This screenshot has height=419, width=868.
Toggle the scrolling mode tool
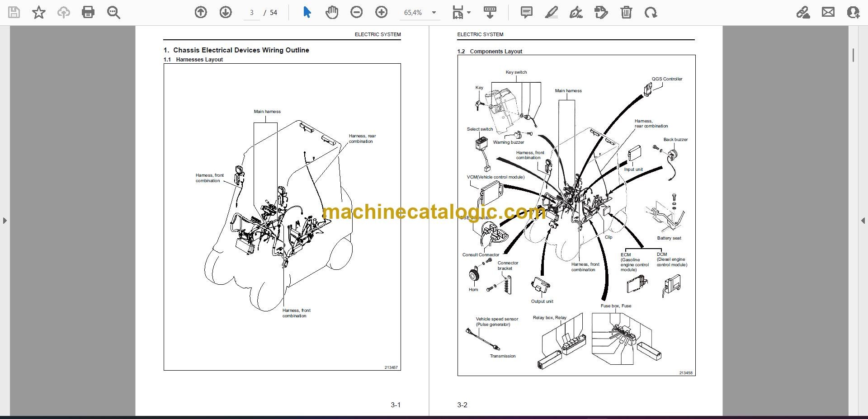pos(490,12)
